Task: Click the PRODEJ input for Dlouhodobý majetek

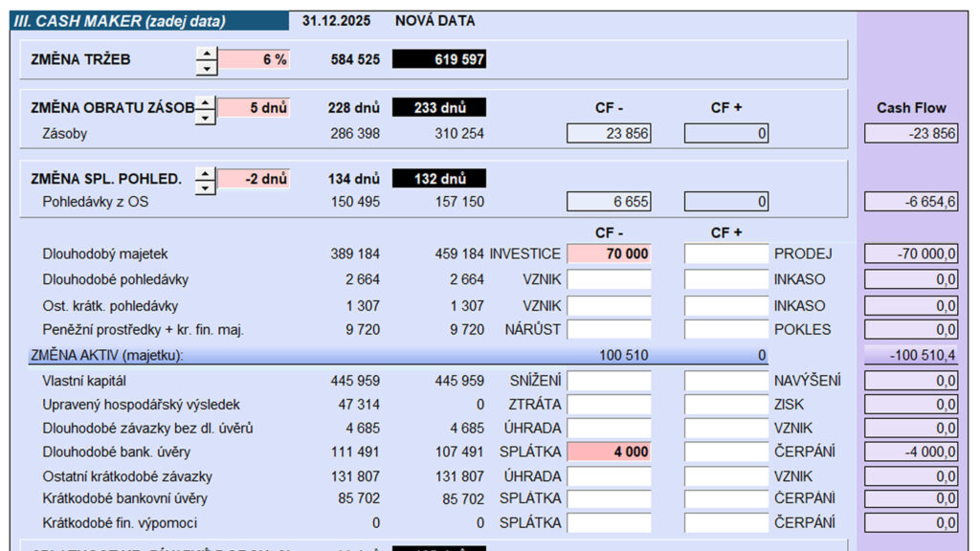Action: 725,254
